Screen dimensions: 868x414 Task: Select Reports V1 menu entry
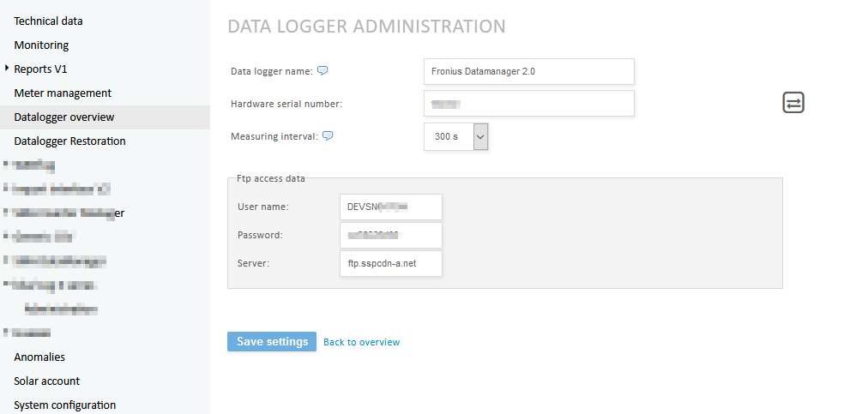40,69
